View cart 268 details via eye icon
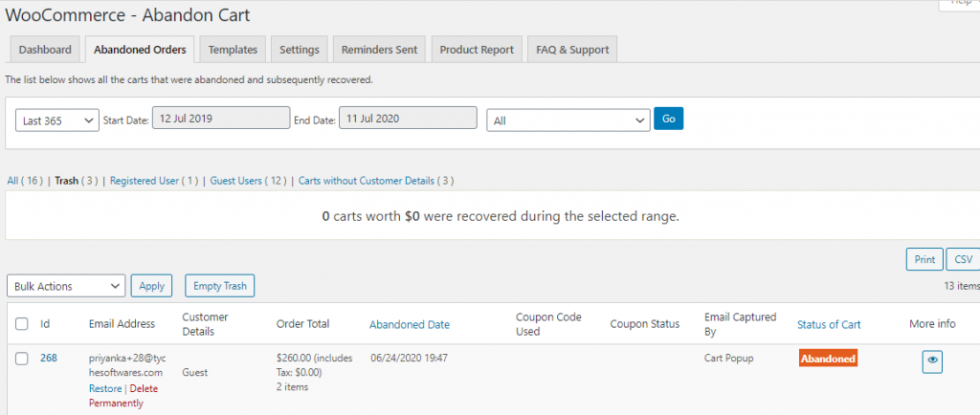The width and height of the screenshot is (980, 415). 932,360
